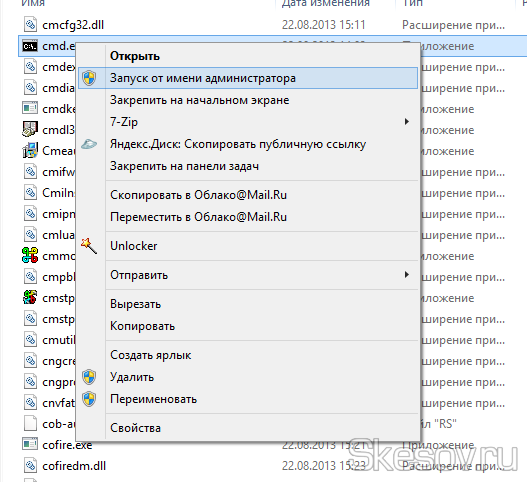Click the shield icon next to Удалить

(x=89, y=377)
